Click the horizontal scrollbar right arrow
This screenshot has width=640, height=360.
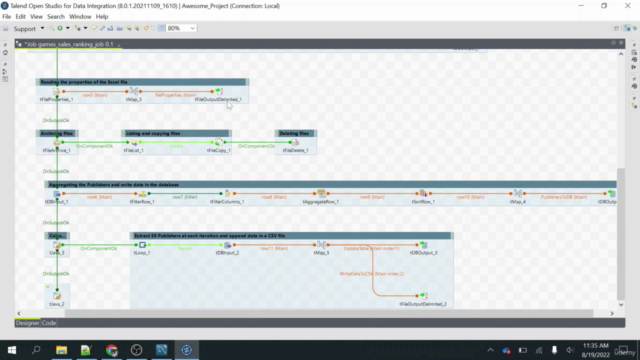point(612,313)
